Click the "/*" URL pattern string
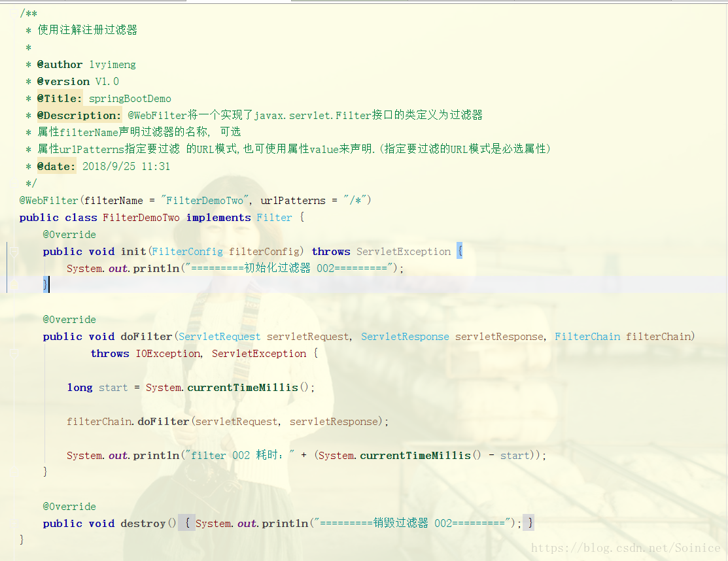This screenshot has height=561, width=728. 355,201
